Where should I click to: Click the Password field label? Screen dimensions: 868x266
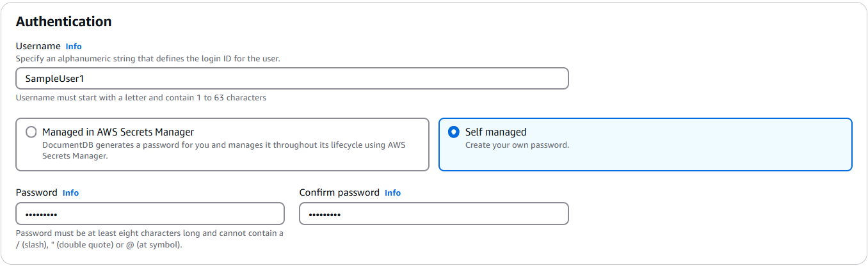(x=36, y=192)
